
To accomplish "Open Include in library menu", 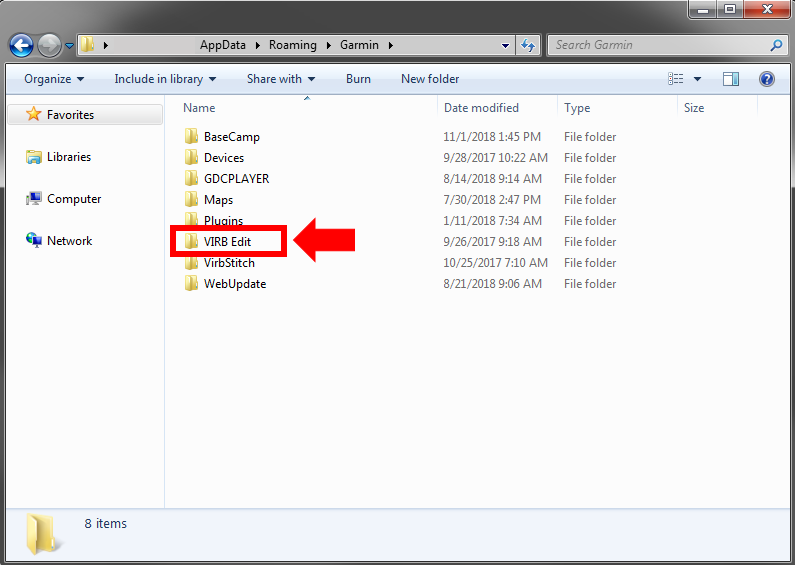I will 165,79.
